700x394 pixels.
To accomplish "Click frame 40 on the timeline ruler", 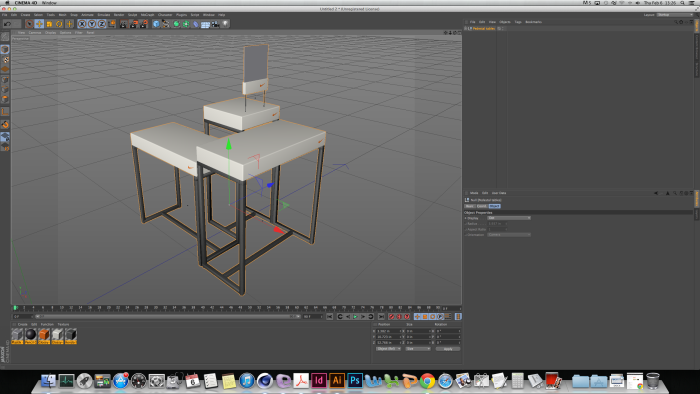I will coord(203,308).
